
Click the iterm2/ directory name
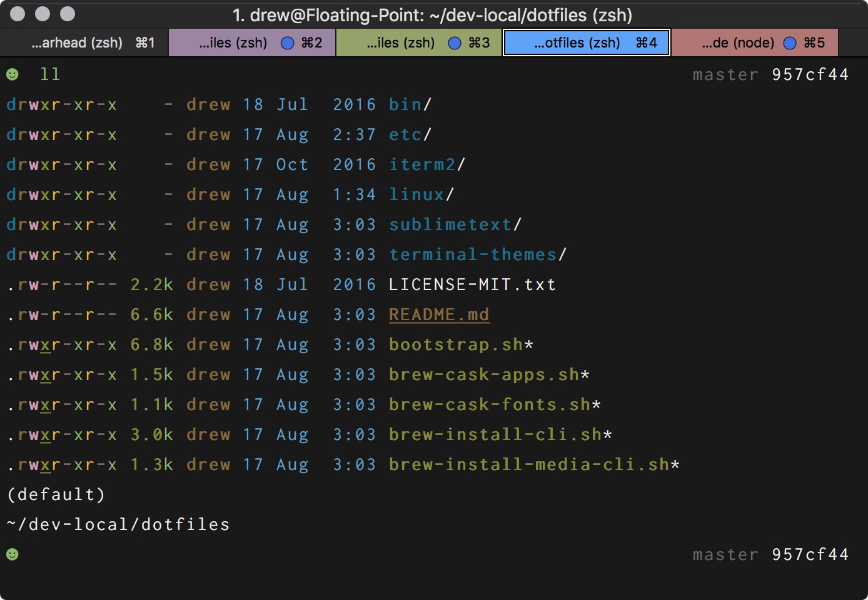[x=427, y=164]
